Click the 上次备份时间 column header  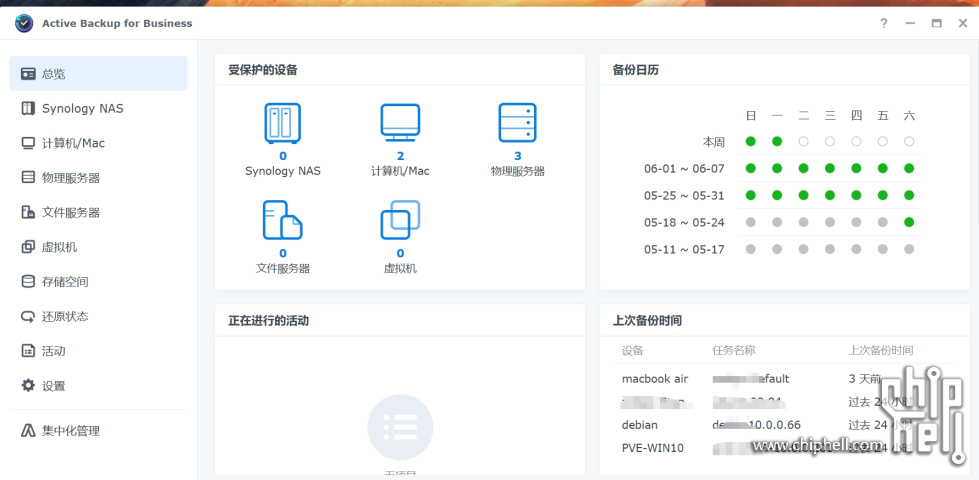coord(880,351)
